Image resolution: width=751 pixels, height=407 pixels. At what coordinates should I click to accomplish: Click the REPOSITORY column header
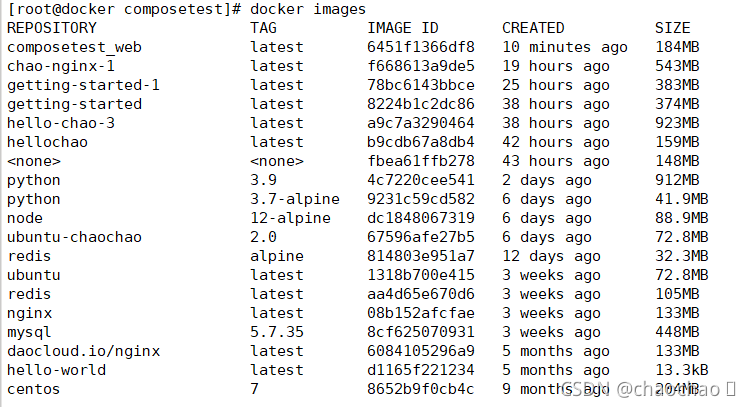coord(52,28)
